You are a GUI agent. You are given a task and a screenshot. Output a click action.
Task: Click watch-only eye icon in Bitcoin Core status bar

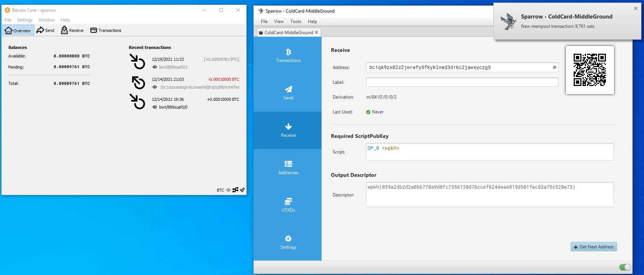[x=228, y=190]
